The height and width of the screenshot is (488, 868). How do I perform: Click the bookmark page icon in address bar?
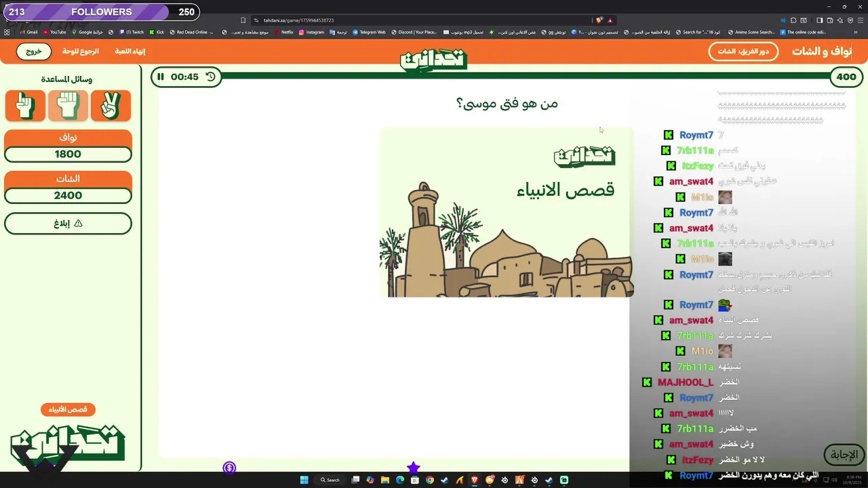(x=243, y=20)
